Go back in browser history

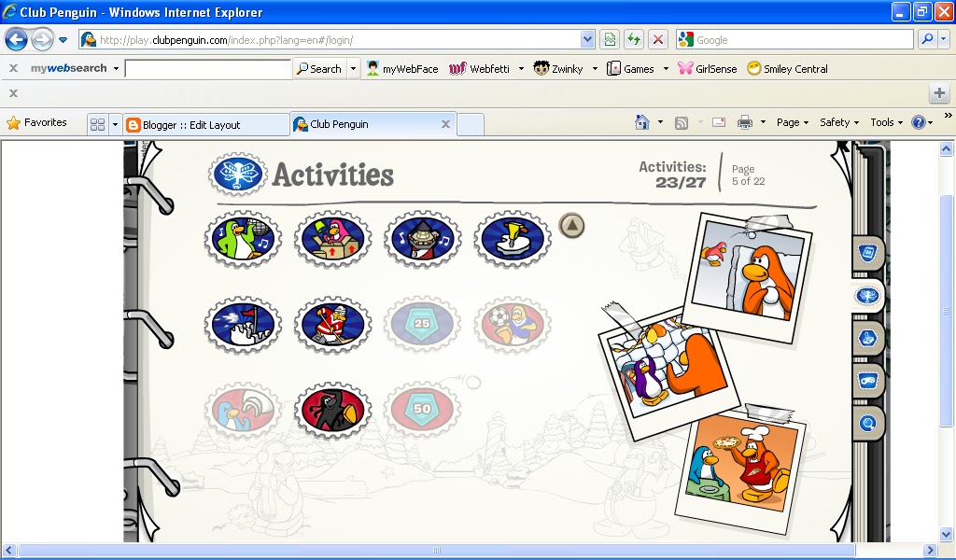[16, 40]
